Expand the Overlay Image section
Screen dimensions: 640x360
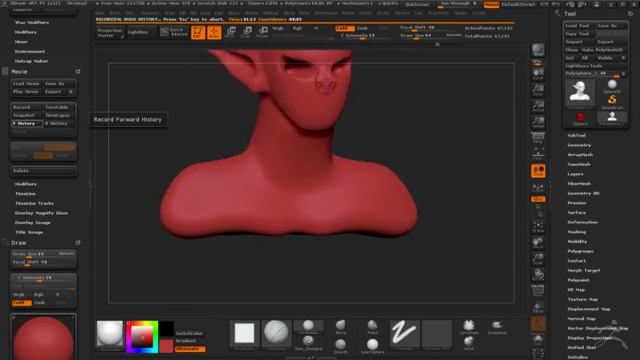click(x=33, y=222)
